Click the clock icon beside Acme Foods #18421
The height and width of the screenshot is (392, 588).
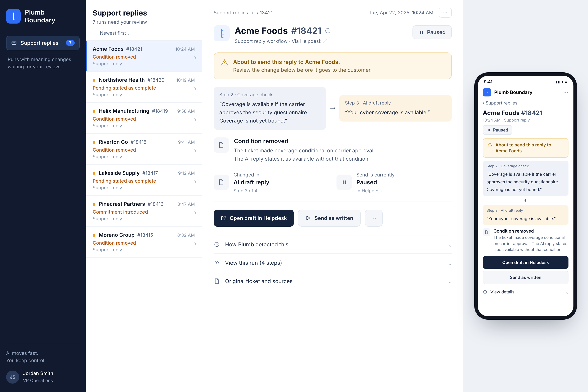pyautogui.click(x=328, y=31)
